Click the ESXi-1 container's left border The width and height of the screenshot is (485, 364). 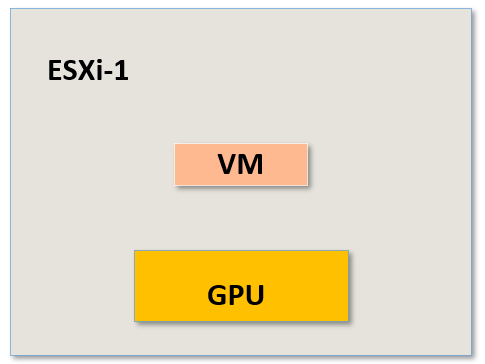click(x=11, y=182)
